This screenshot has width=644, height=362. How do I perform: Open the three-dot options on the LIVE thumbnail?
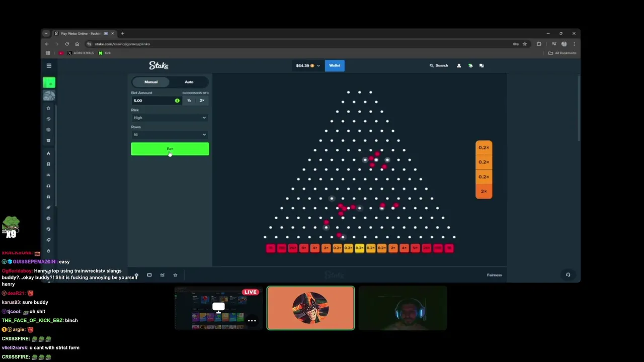coord(252,321)
